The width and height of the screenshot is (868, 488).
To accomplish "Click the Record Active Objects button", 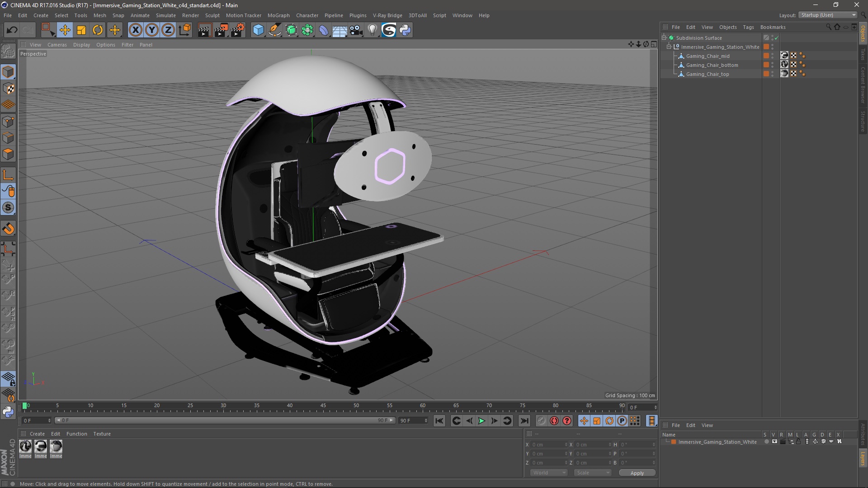I will 541,421.
